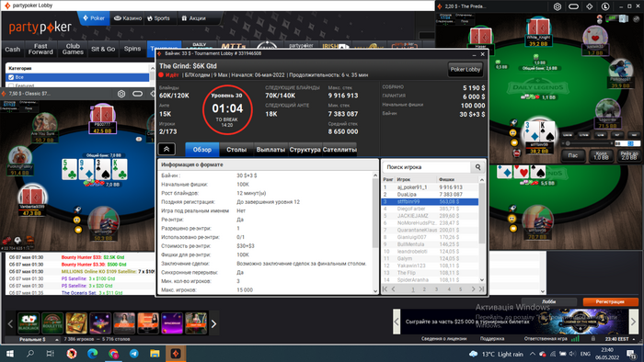Open Казино section tab
This screenshot has width=644, height=362.
[x=128, y=18]
